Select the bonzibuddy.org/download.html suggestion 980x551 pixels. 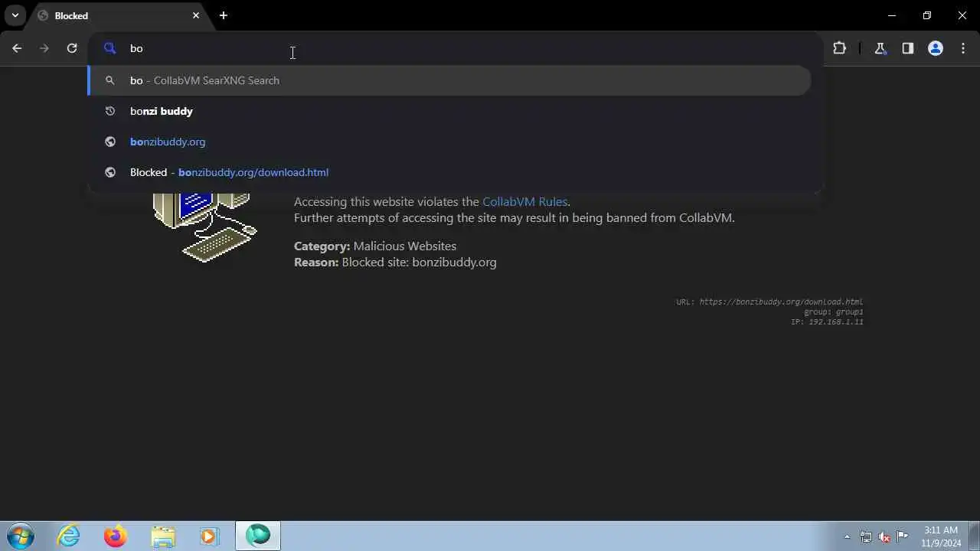click(449, 172)
